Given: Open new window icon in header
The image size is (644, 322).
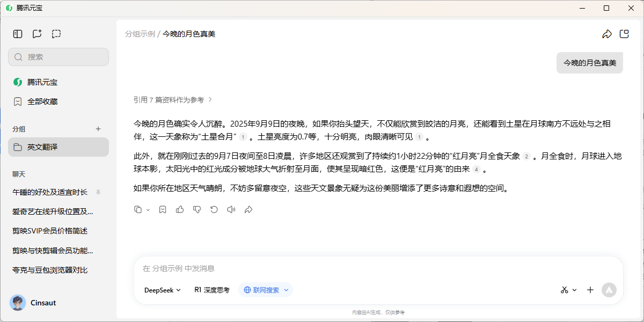Looking at the screenshot, I should pos(624,34).
